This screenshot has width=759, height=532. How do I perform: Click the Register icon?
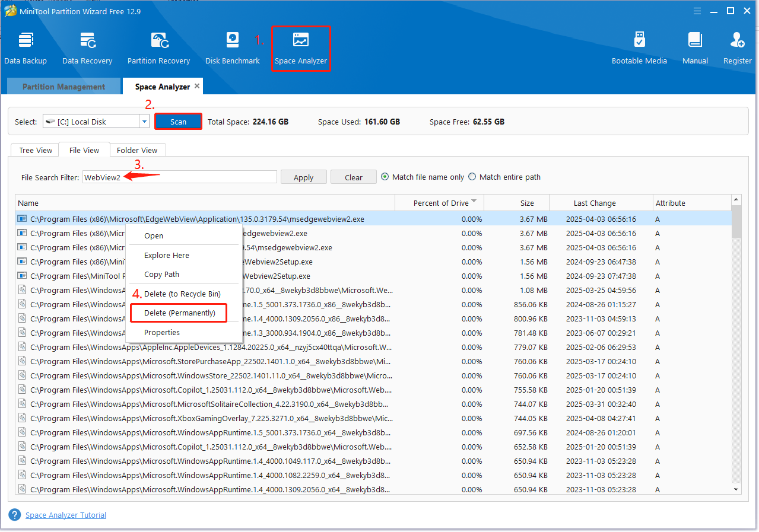click(737, 48)
